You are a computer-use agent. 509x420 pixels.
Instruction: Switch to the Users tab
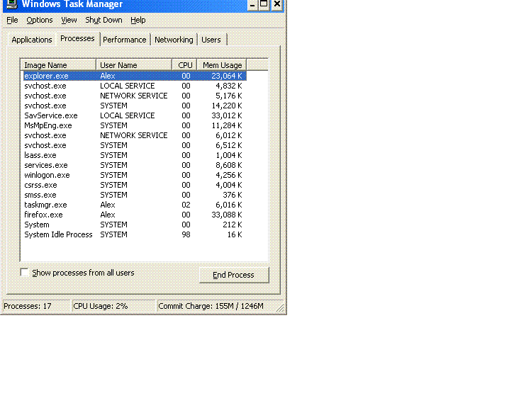pyautogui.click(x=211, y=40)
